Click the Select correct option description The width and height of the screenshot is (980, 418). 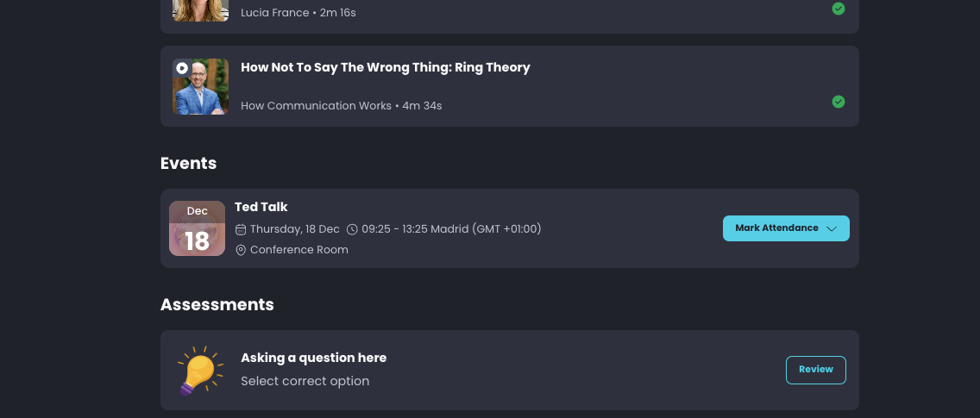pos(305,381)
